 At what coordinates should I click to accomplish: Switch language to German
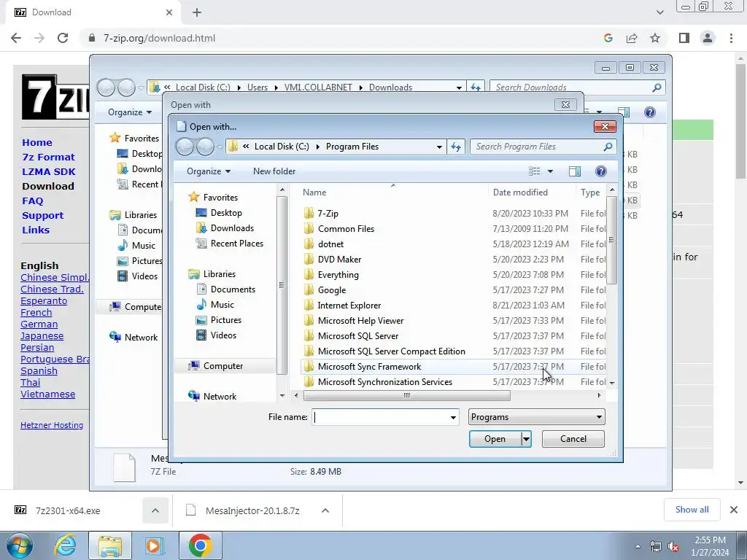(39, 324)
